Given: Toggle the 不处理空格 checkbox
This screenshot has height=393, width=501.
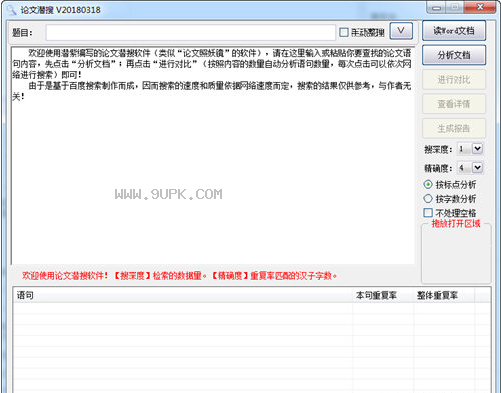Looking at the screenshot, I should 428,213.
